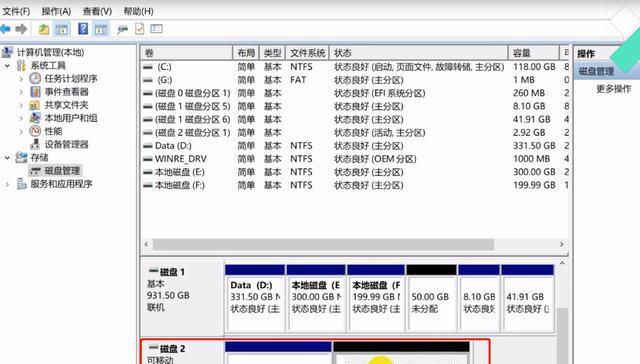Select the (G:) volume row

tap(354, 80)
